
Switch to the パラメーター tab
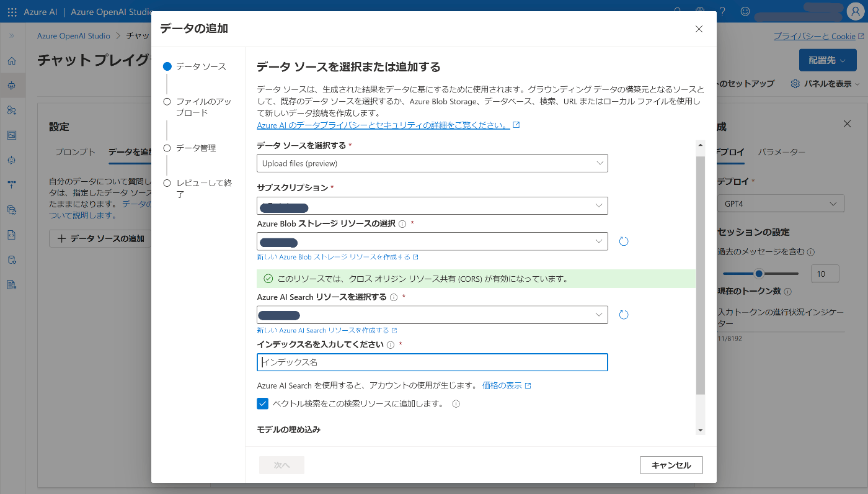point(782,152)
